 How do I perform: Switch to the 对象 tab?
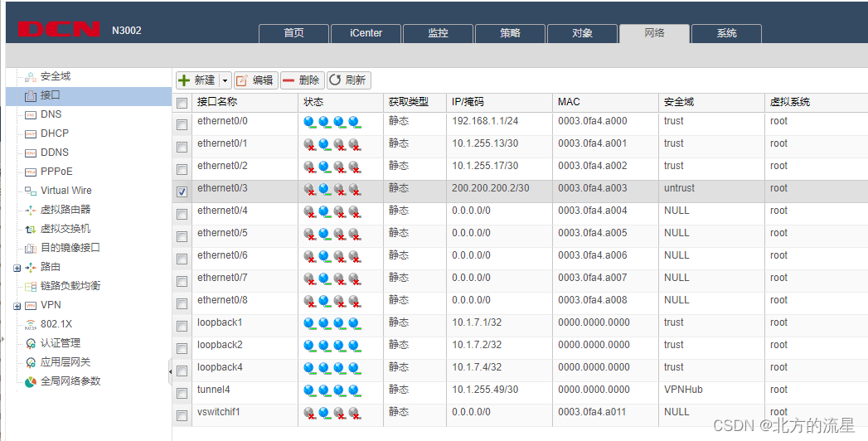(582, 33)
